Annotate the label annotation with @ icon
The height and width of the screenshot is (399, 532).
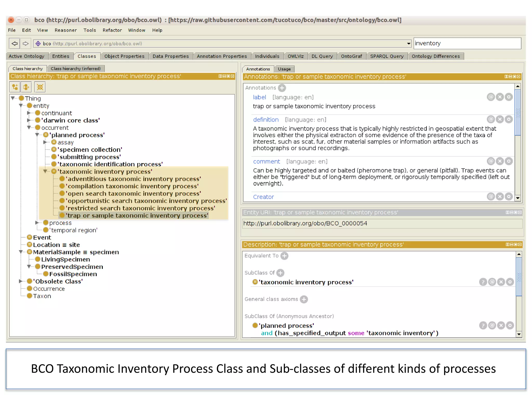pos(491,97)
